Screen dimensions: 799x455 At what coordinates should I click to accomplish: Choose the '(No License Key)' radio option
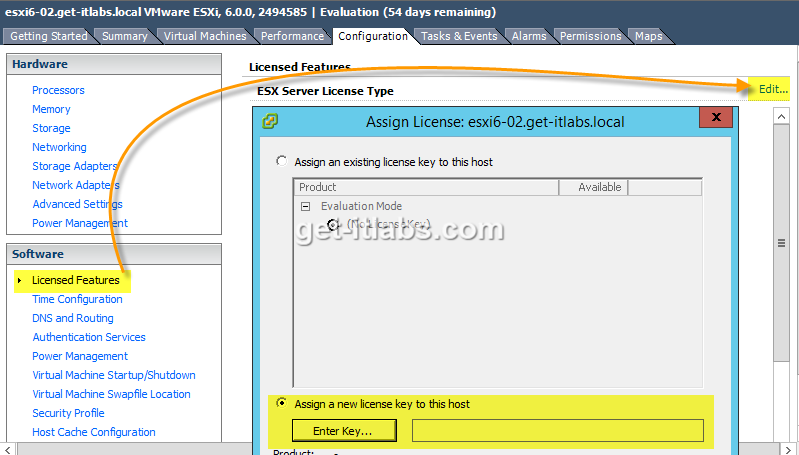click(333, 224)
